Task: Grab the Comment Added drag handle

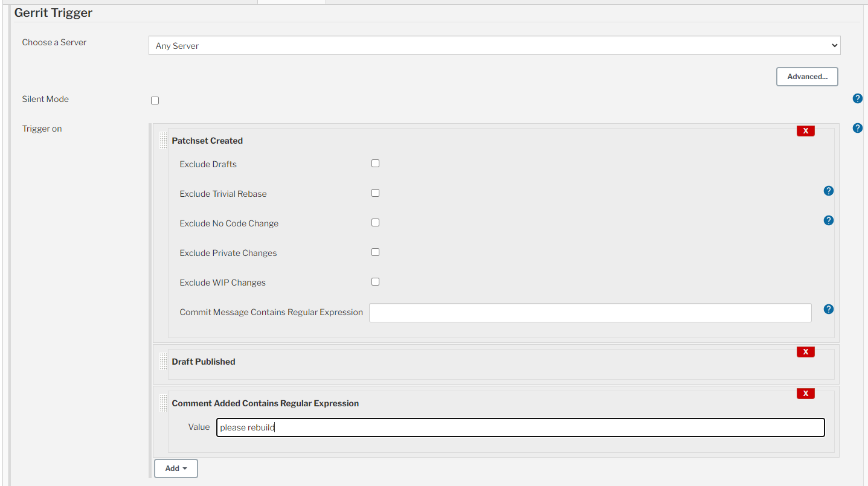Action: coord(163,403)
